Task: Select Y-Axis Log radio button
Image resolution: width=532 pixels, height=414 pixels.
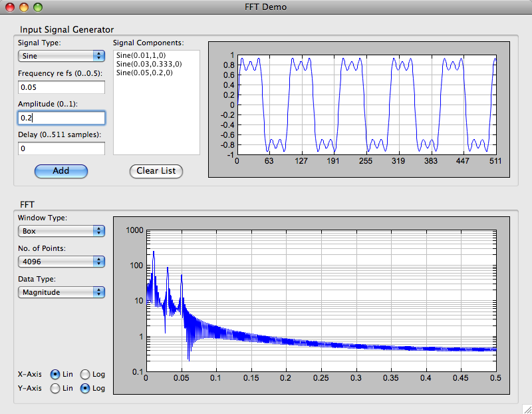Action: click(85, 389)
